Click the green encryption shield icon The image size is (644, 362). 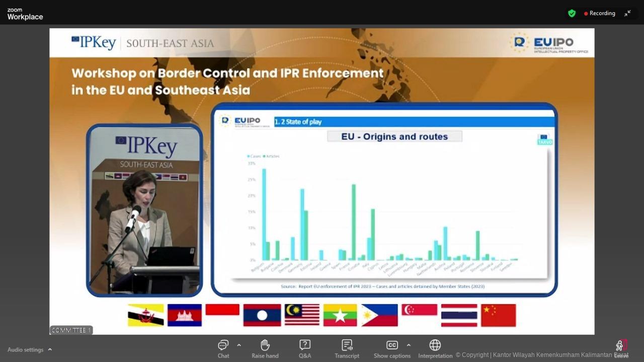point(572,14)
